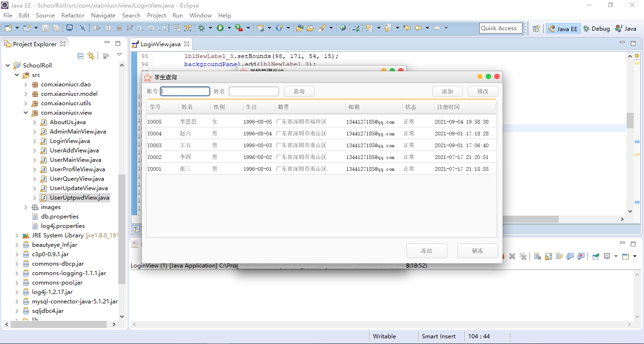Open the Debug button dropdown arrow
The image size is (644, 344).
coord(211,28)
